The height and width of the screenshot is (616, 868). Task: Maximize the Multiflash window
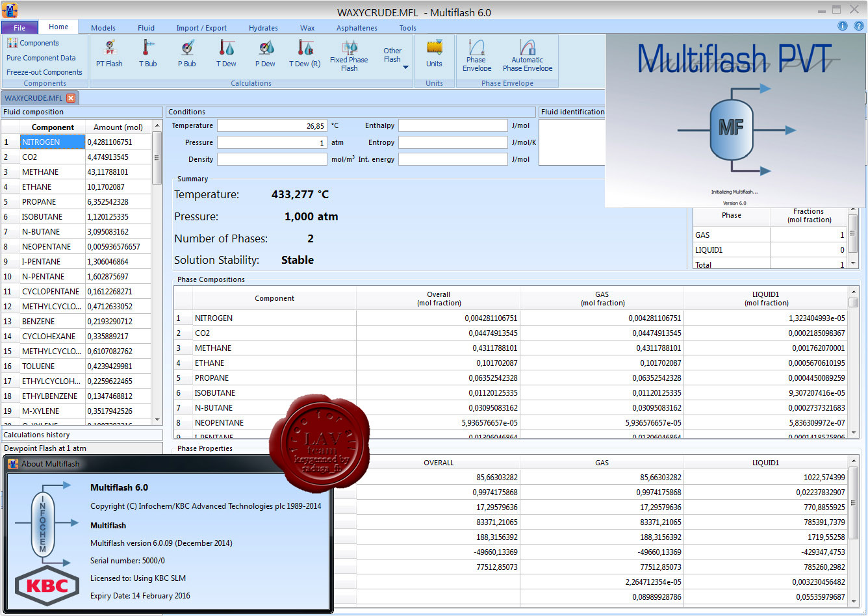[837, 9]
